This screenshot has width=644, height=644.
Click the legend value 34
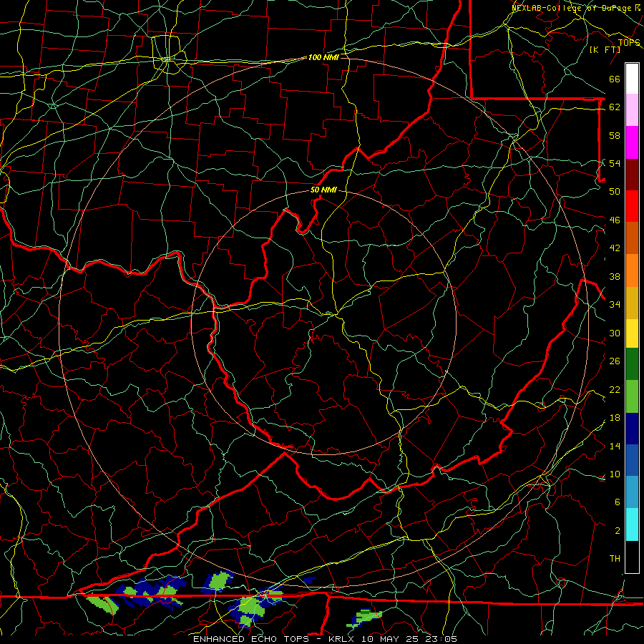pos(615,305)
